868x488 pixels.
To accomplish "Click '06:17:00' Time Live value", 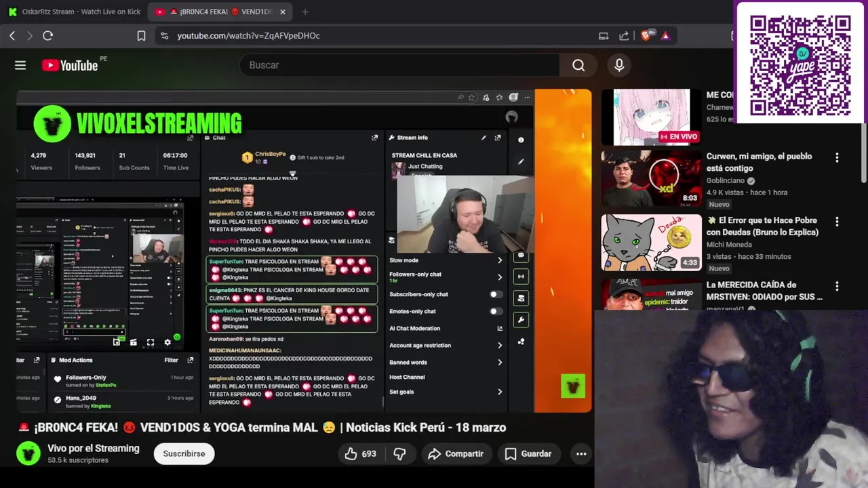I will pyautogui.click(x=175, y=156).
